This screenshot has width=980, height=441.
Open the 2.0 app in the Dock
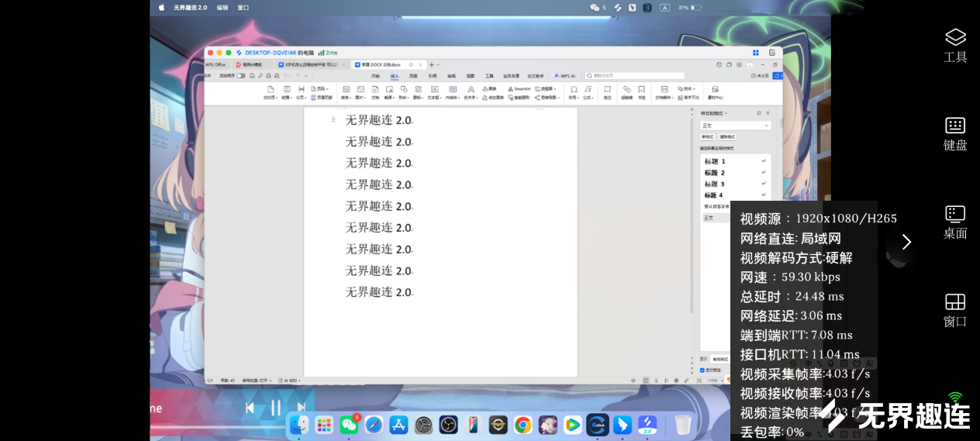click(x=647, y=424)
